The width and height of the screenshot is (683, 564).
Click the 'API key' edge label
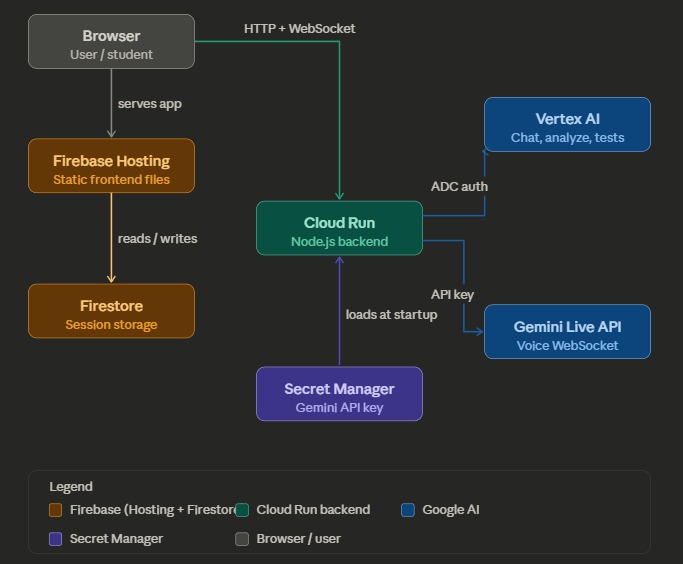pos(452,294)
